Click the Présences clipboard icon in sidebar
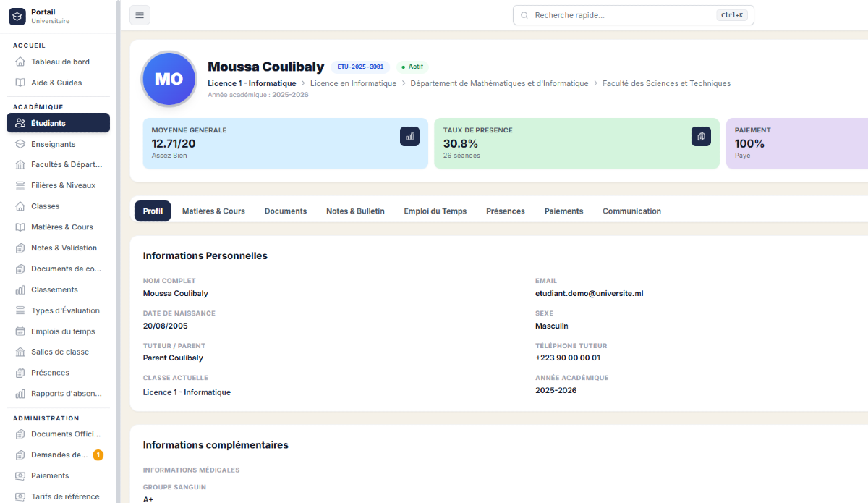 pyautogui.click(x=20, y=373)
